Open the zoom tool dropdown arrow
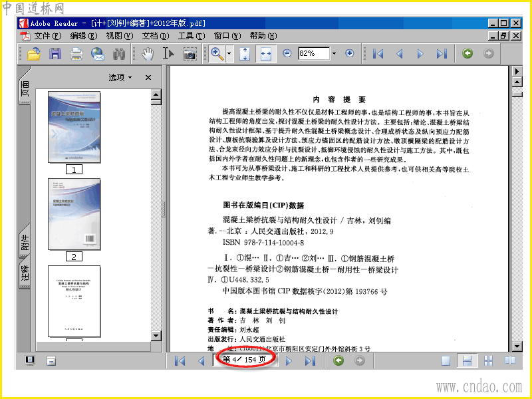 click(229, 54)
